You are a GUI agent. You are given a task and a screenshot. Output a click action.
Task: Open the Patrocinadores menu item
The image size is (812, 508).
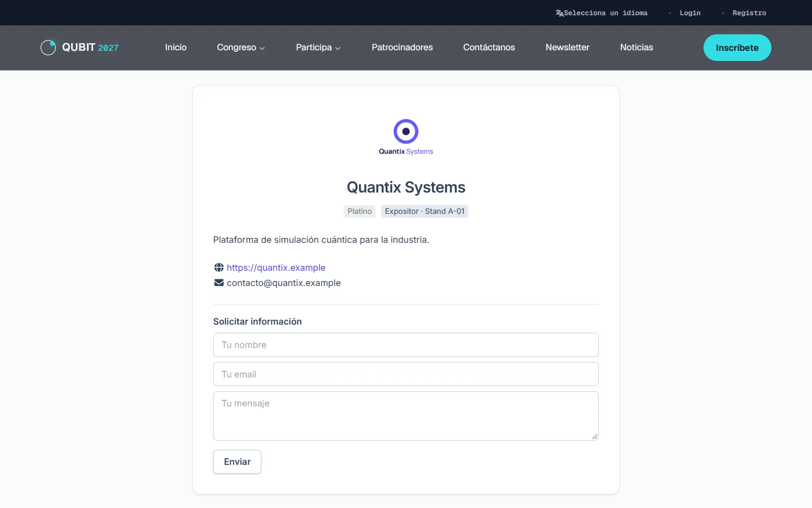pyautogui.click(x=402, y=47)
